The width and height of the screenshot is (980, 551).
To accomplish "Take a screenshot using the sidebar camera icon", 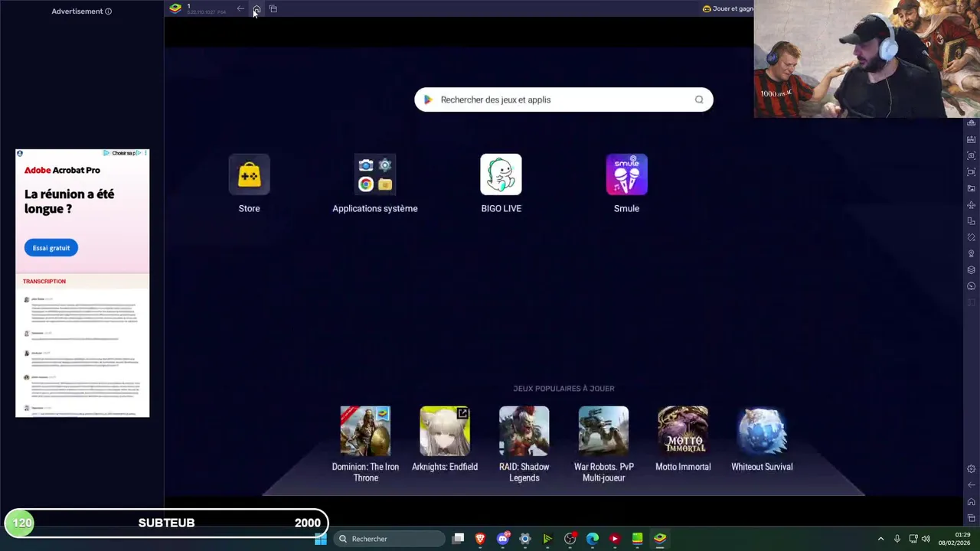I will (x=972, y=155).
